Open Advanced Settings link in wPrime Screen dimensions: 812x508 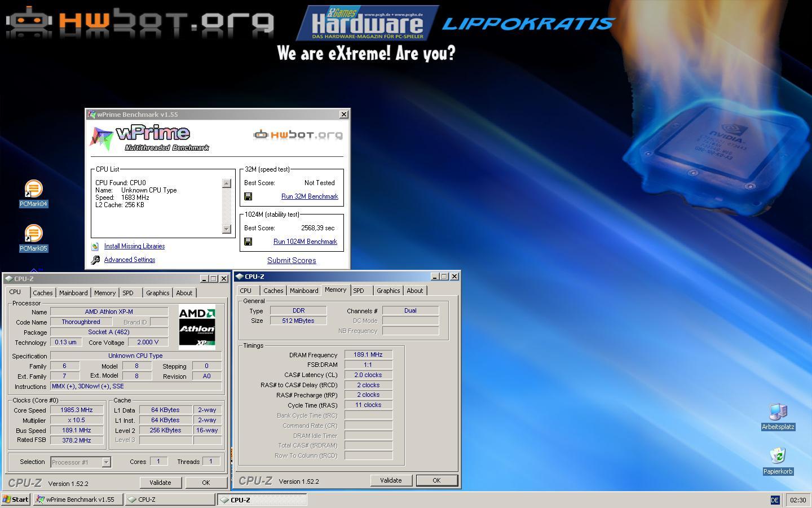coord(130,260)
